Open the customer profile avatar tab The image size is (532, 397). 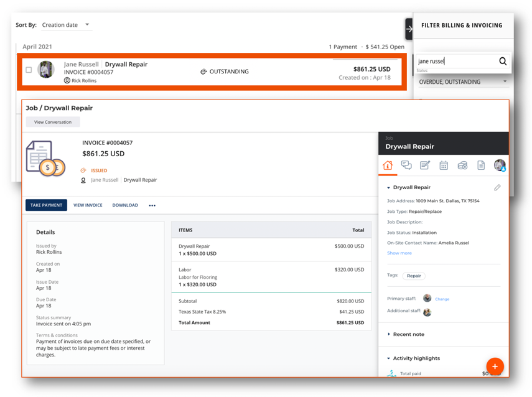pos(500,166)
